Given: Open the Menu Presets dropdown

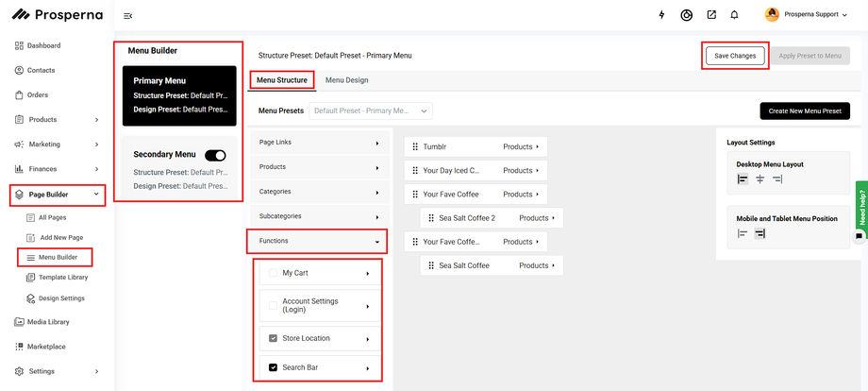Looking at the screenshot, I should 371,110.
